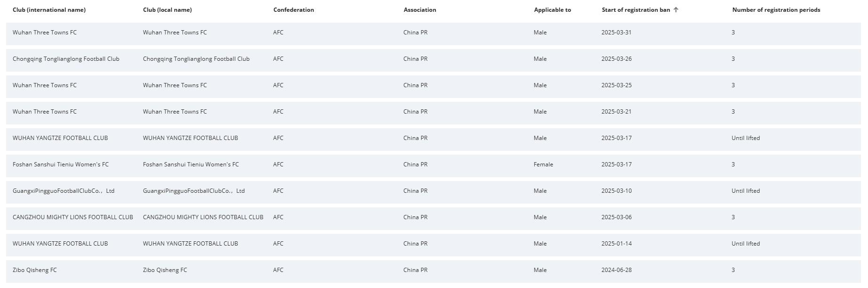Viewport: 868px width, 288px height.
Task: Click the Female value in Applicable to column
Action: tap(543, 165)
